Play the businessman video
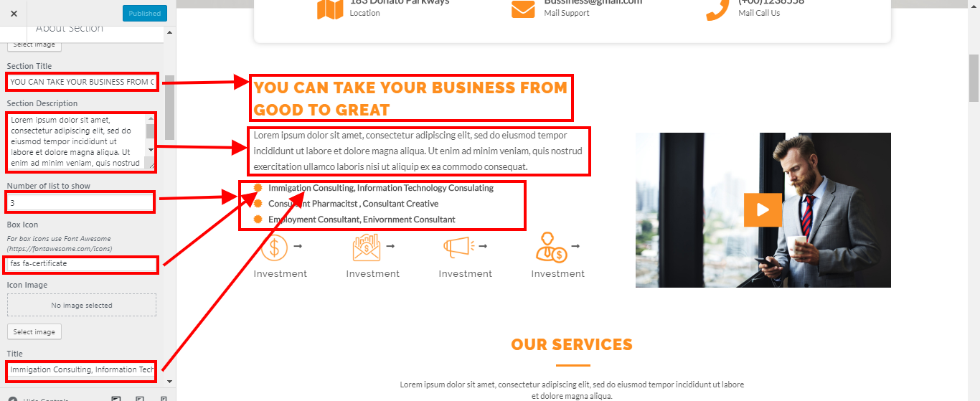 pyautogui.click(x=763, y=210)
